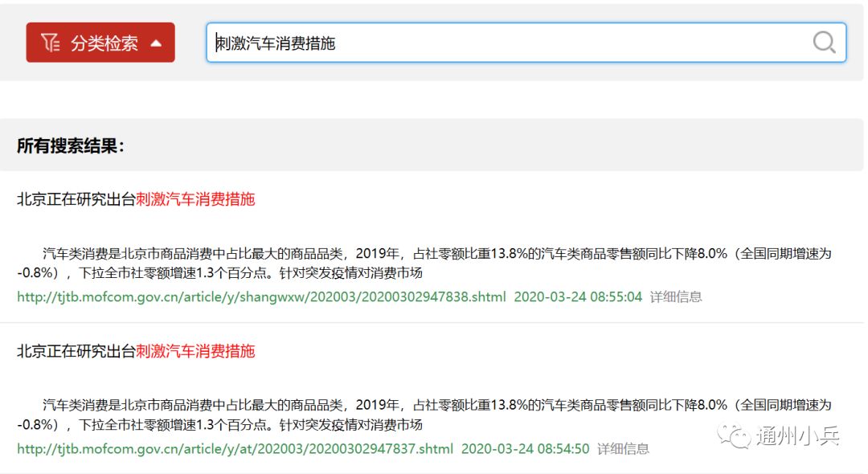Open the shangwxw/202003/20200302947838.shtml URL
The height and width of the screenshot is (474, 868).
tap(261, 297)
